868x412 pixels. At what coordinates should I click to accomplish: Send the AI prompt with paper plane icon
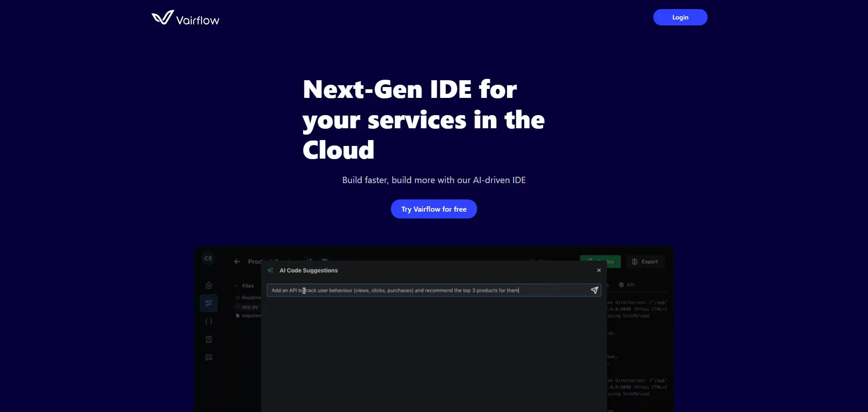point(594,291)
